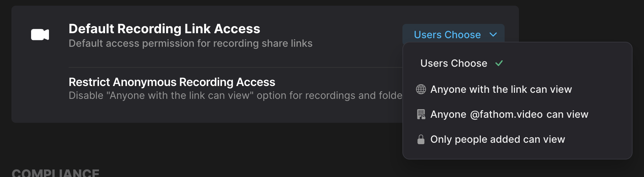Click the COMPLIANCE section header
Viewport: 644px width, 177px height.
(55, 173)
